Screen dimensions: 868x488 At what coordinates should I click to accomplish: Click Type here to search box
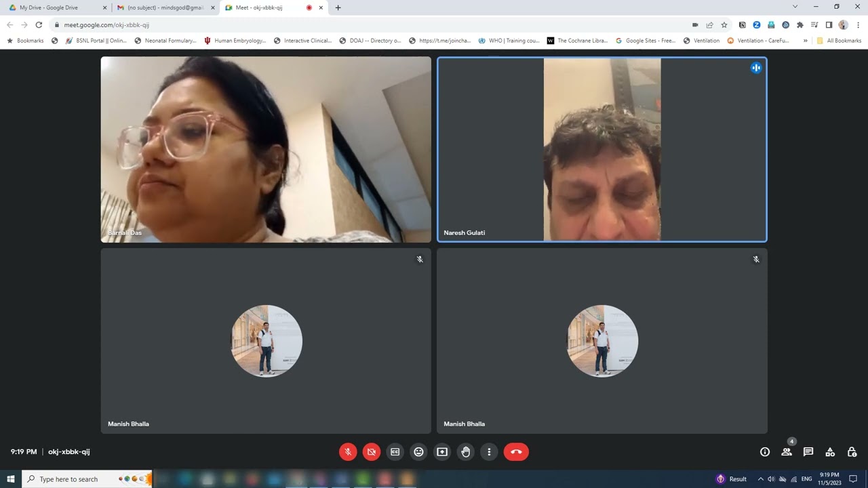tap(88, 479)
